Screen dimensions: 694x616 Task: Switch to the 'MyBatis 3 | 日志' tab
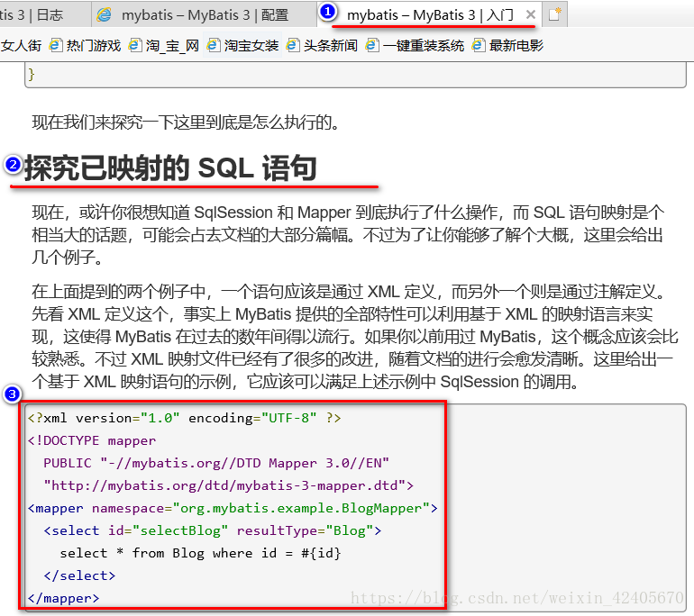coord(44,14)
